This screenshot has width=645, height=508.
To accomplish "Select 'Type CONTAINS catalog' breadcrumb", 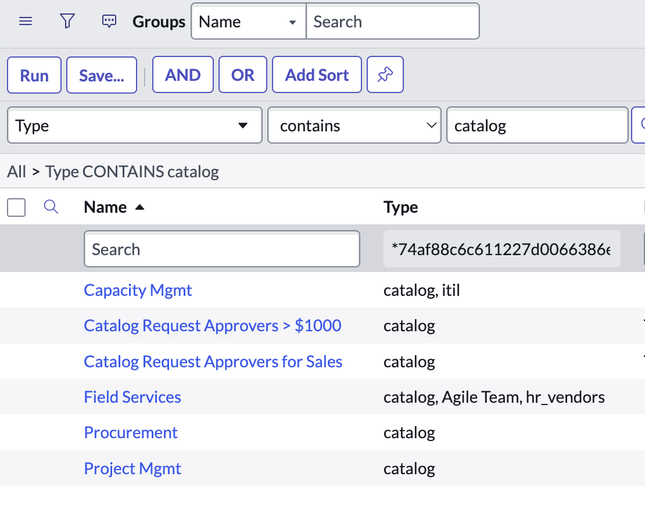I will 132,172.
